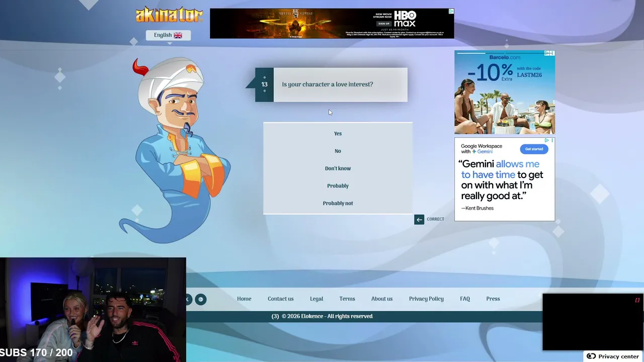Click the AdChoices icon on Google Workspace ad
This screenshot has width=644, height=362.
point(547,140)
